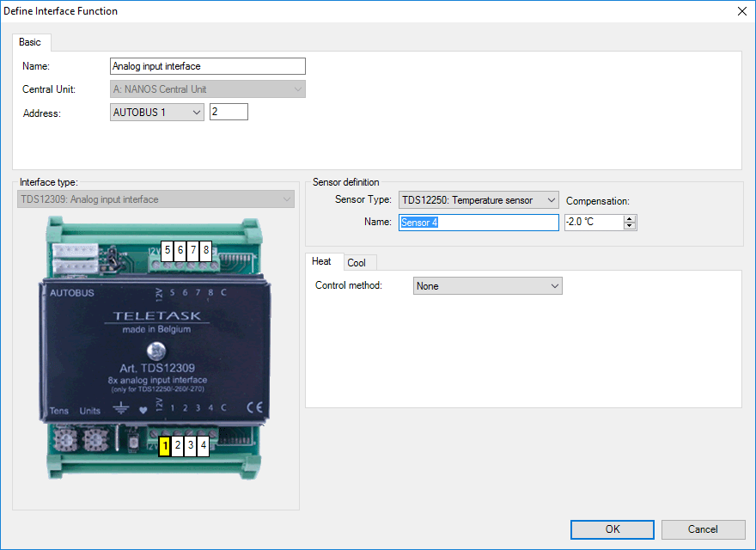
Task: Open the Basic tab
Action: (x=30, y=42)
